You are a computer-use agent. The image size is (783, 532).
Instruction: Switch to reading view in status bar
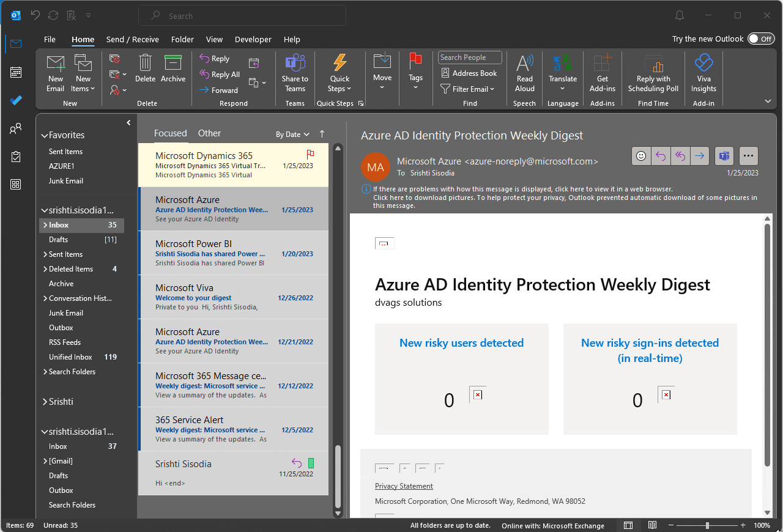tap(653, 525)
